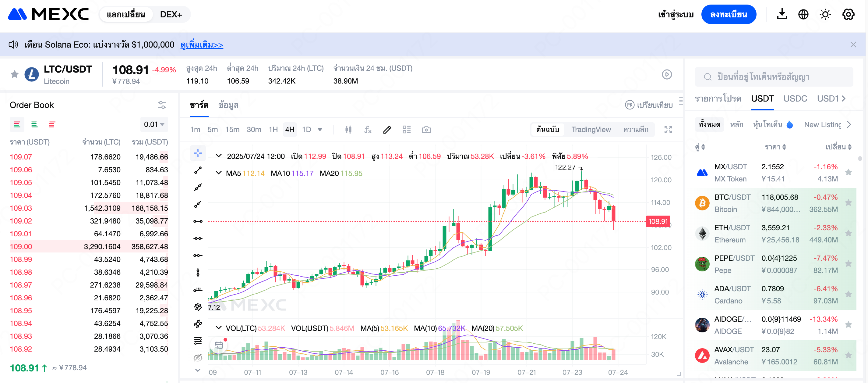Switch to the ข้อมูล tab

228,105
